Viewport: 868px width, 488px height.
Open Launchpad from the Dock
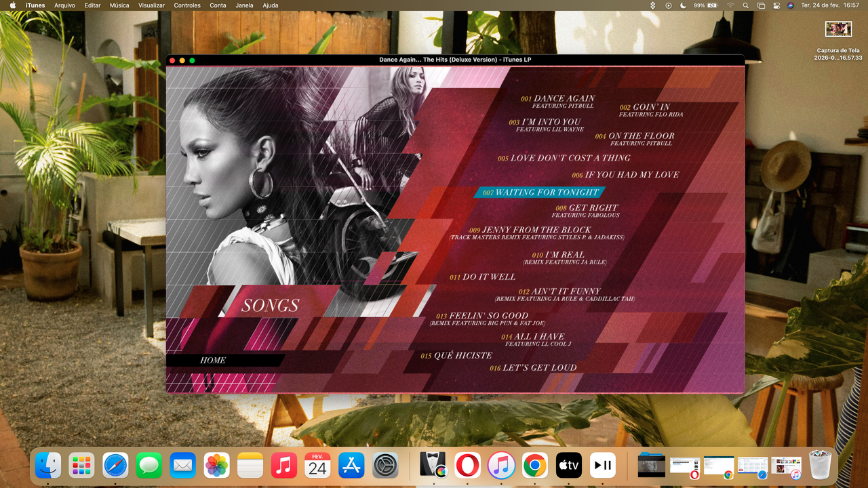(81, 466)
